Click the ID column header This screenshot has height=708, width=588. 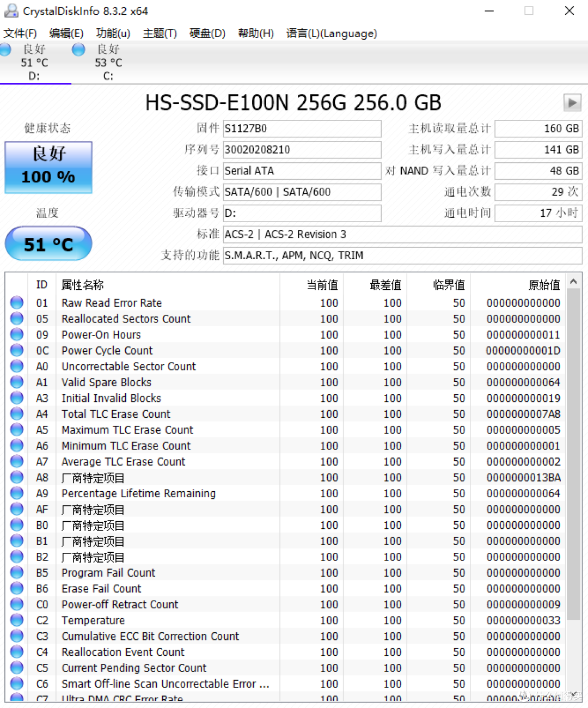[x=42, y=284]
